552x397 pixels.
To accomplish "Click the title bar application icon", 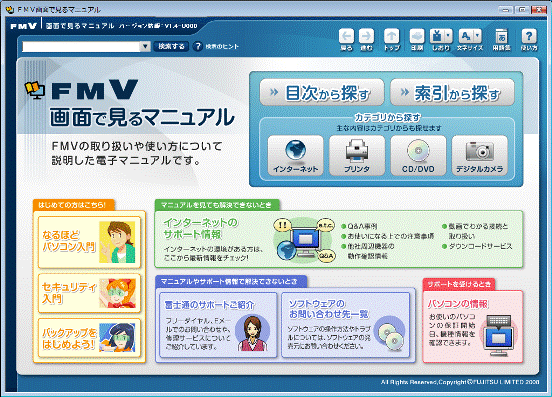I will [x=10, y=10].
